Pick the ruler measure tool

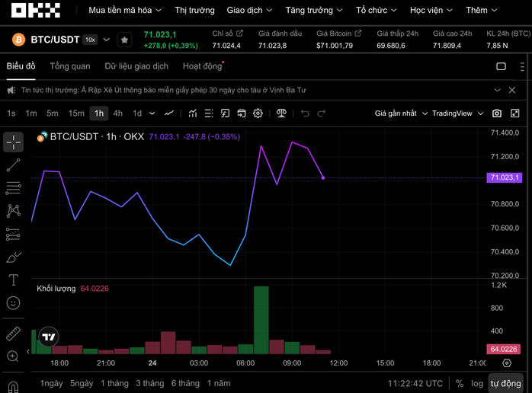click(13, 334)
